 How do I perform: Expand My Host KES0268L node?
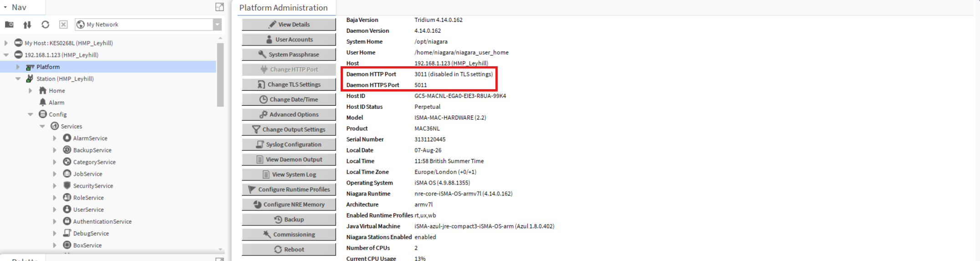[x=6, y=43]
